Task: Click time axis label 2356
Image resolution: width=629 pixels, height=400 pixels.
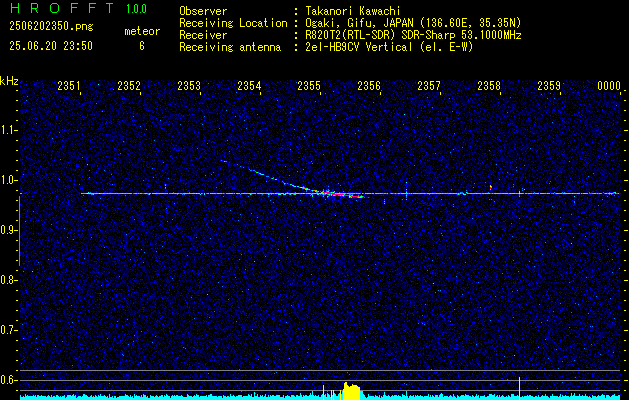Action: (x=369, y=85)
